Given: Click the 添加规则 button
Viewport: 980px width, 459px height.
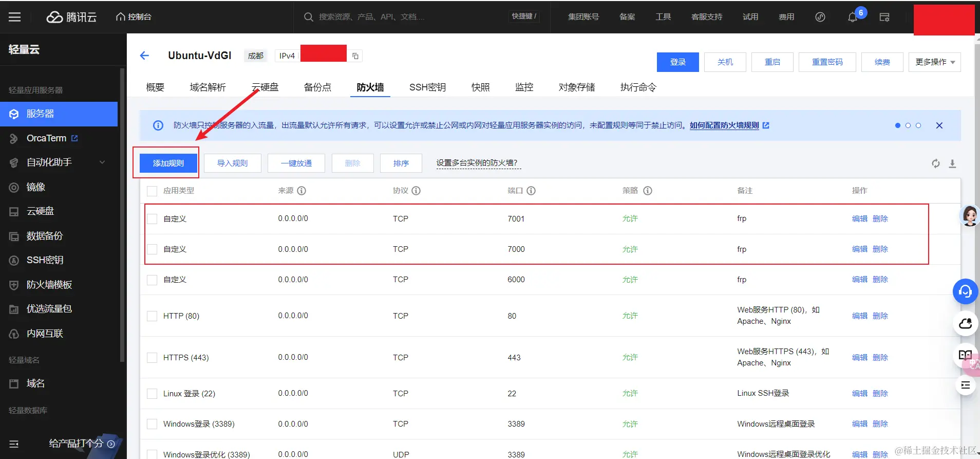Looking at the screenshot, I should 168,163.
